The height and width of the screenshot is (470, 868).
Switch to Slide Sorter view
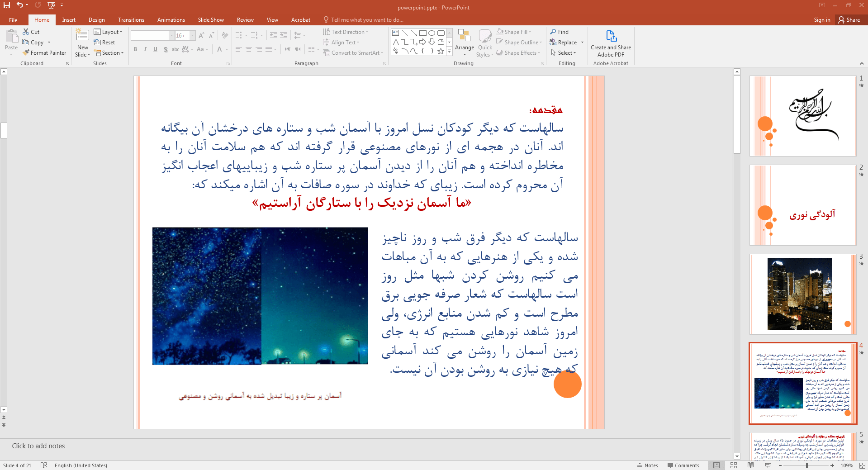pos(734,465)
